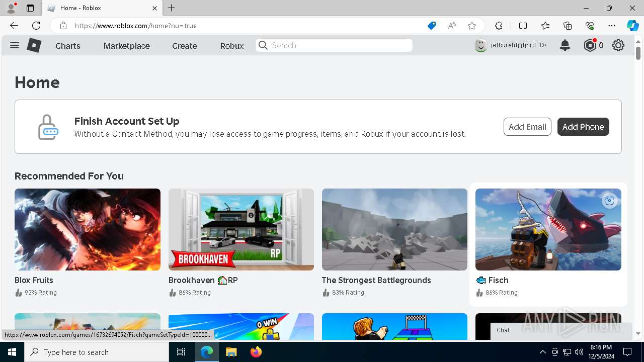Open the browser Extensions icon

tap(499, 26)
